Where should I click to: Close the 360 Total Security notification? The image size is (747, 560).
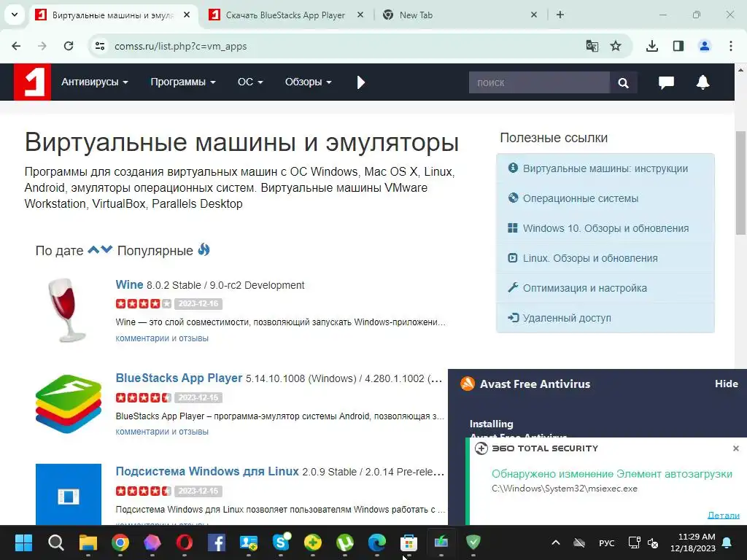(x=735, y=448)
